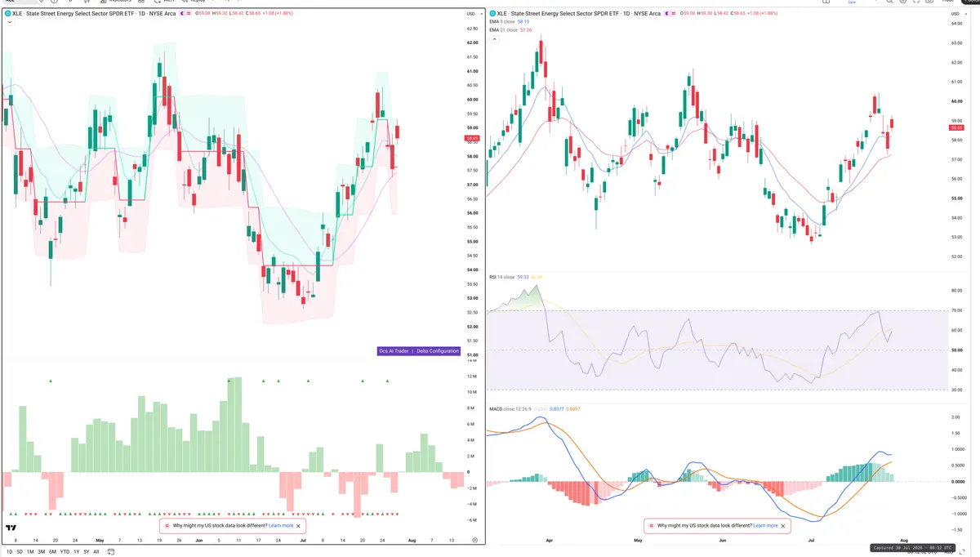
Task: Click the 70.00 RSI axis label
Action: tap(958, 310)
